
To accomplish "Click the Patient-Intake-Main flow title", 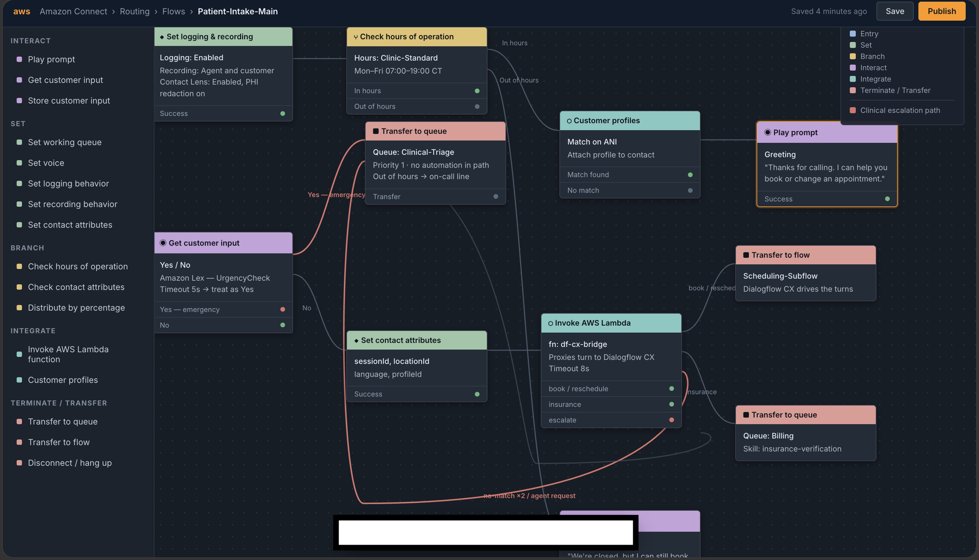I will point(238,12).
